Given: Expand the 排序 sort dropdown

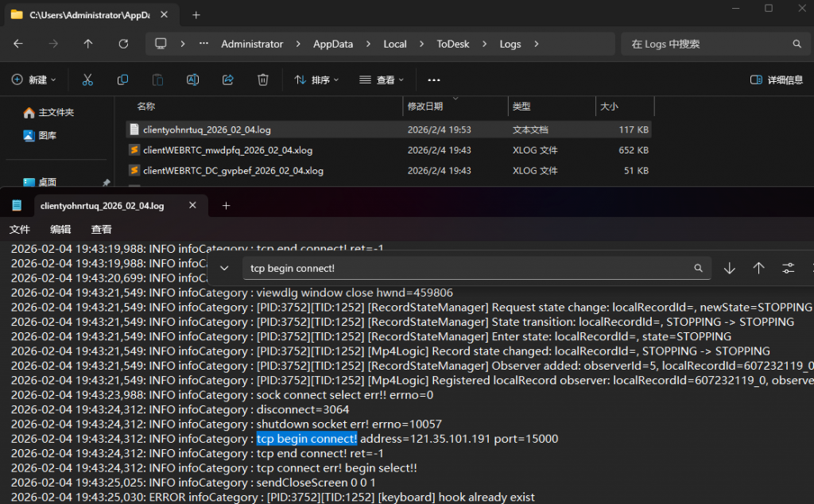Looking at the screenshot, I should click(x=316, y=79).
